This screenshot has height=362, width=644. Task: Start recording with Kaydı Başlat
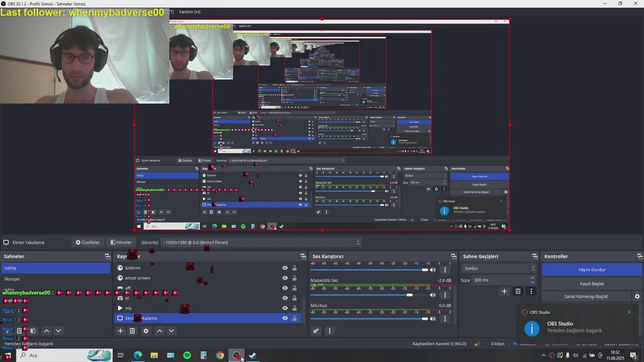592,284
